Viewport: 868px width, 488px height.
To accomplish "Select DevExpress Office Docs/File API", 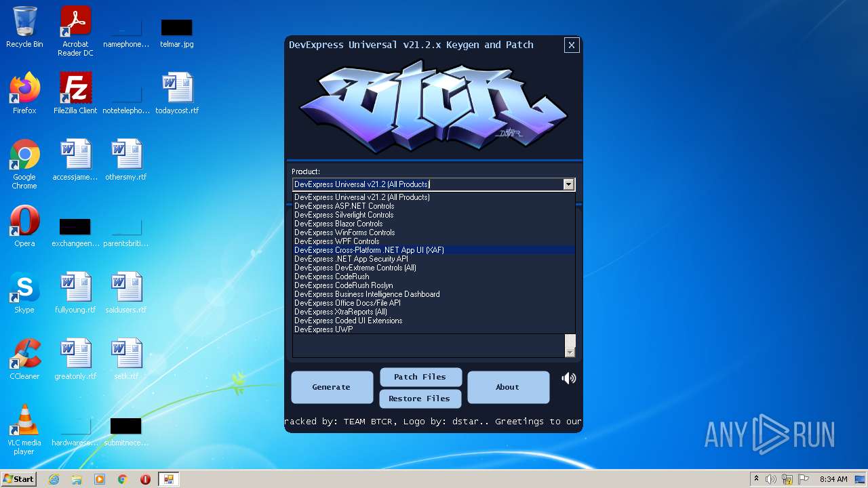I will point(433,303).
